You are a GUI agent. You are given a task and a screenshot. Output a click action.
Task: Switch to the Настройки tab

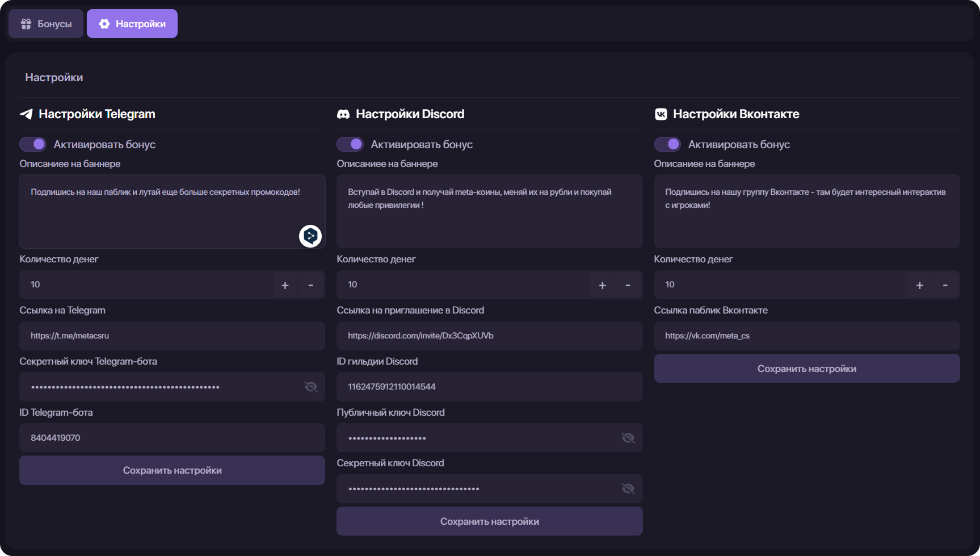[x=132, y=24]
